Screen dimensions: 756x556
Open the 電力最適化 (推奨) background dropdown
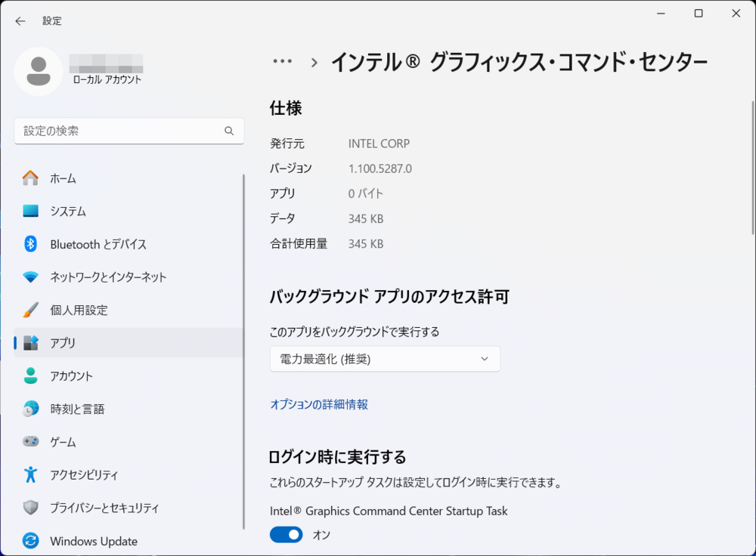pos(385,359)
